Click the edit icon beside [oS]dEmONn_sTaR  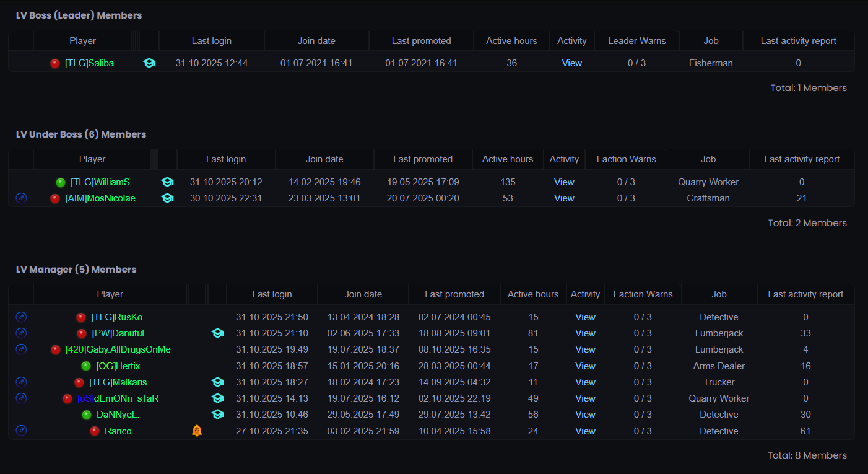[x=21, y=398]
